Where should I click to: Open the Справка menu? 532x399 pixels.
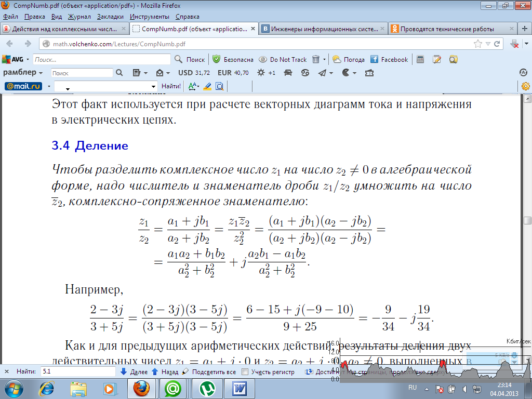pyautogui.click(x=187, y=17)
